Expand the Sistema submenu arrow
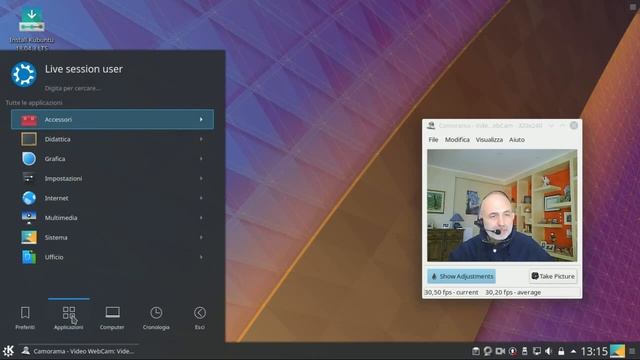The width and height of the screenshot is (640, 360). point(201,237)
